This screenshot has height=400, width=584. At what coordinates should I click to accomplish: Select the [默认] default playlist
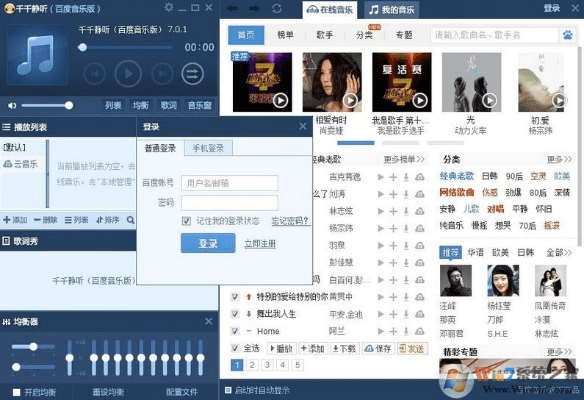point(14,147)
